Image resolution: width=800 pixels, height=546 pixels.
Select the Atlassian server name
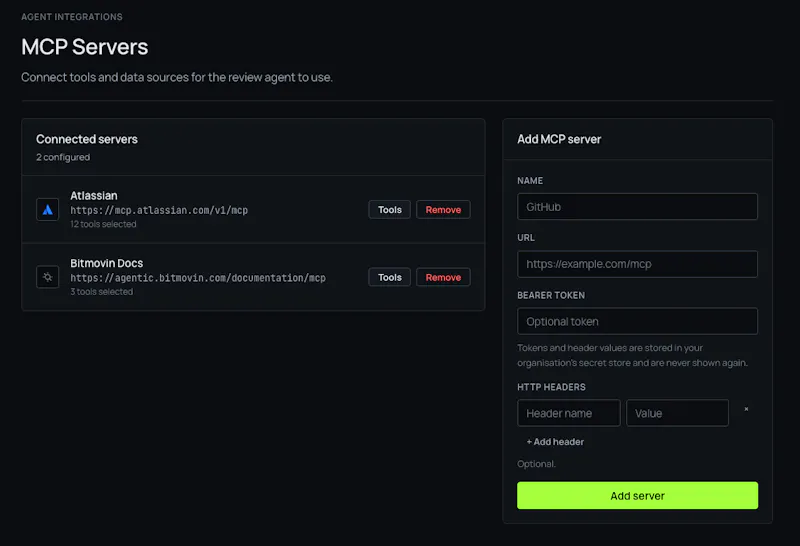click(94, 195)
